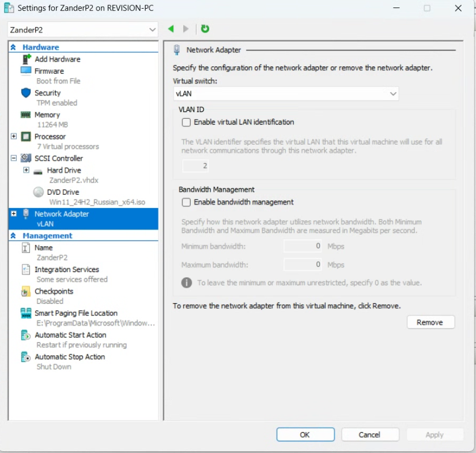
Task: Click the DVD Drive disc icon
Action: (38, 192)
